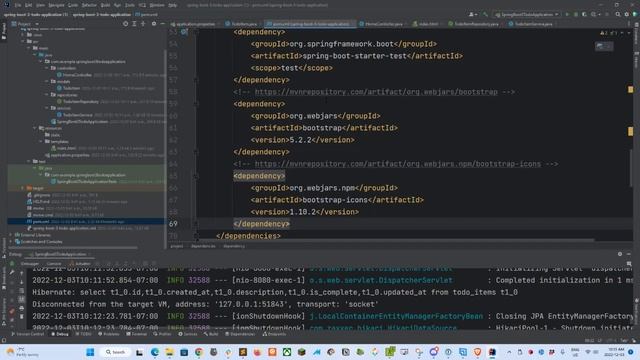Open Version Control tool window
Image resolution: width=640 pixels, height=360 pixels.
point(27,334)
